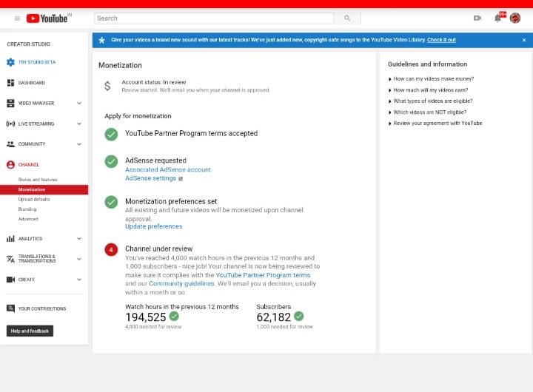Click green check beside Monetization preferences set
The height and width of the screenshot is (392, 533).
111,202
